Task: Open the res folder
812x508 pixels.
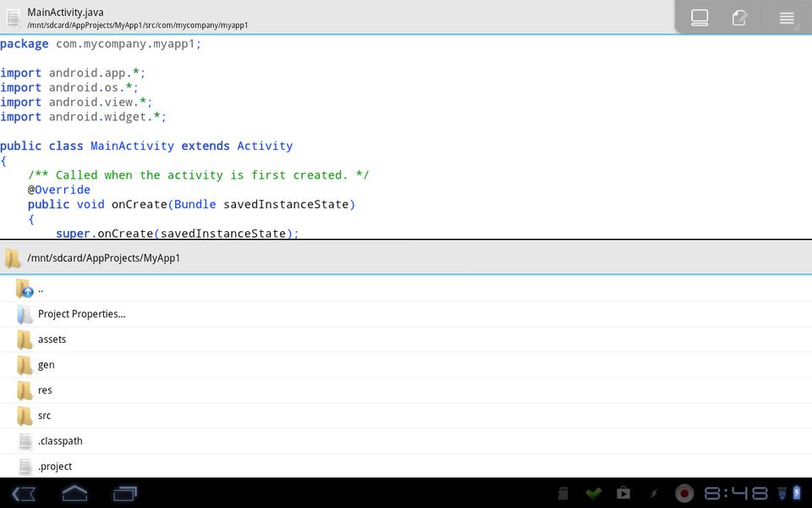Action: (45, 390)
